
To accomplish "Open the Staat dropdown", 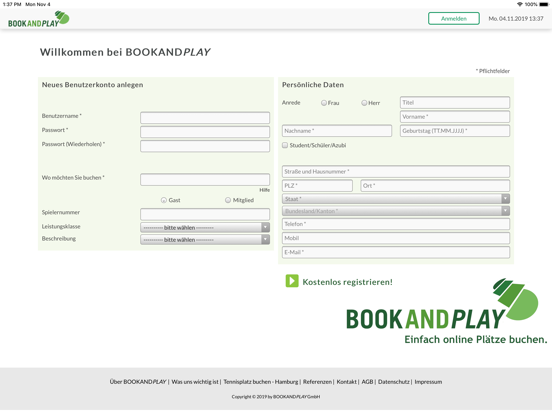I will click(396, 199).
